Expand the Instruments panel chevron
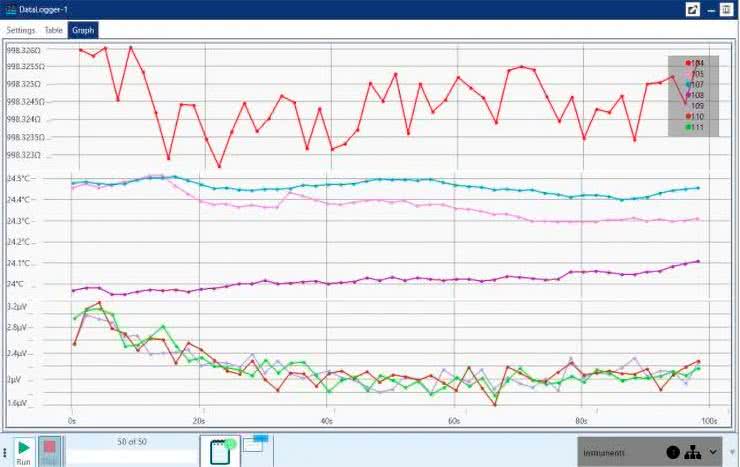Image resolution: width=740 pixels, height=467 pixels. 713,452
